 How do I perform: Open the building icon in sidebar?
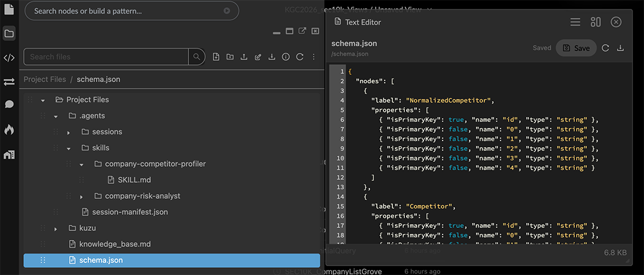[x=9, y=155]
